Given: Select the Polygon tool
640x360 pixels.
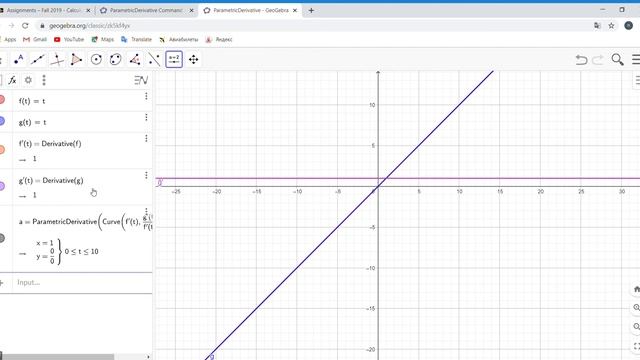Looking at the screenshot, I should coord(76,60).
